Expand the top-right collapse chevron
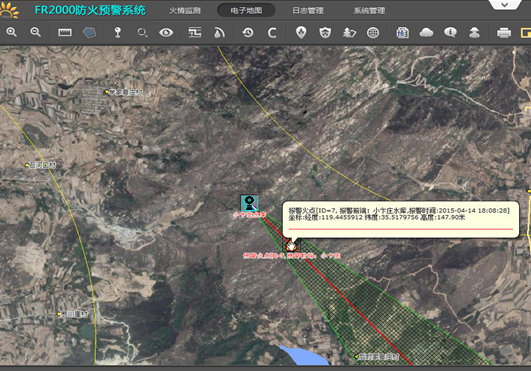The image size is (531, 371). (505, 5)
